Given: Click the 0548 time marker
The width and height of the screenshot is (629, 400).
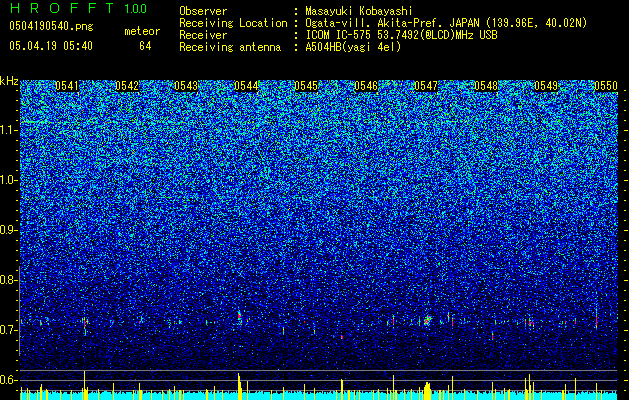Looking at the screenshot, I should (x=486, y=86).
